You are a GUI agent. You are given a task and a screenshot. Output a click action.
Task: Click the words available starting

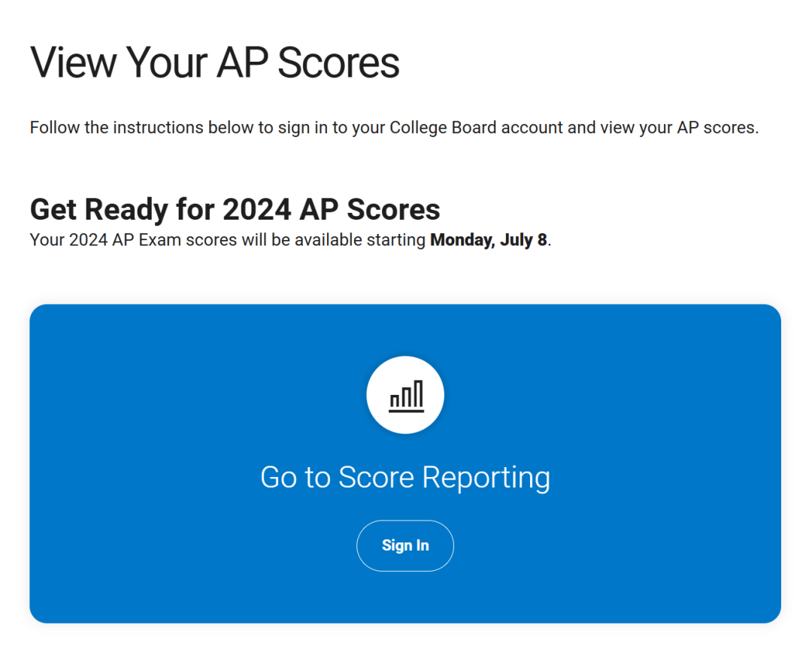(x=360, y=240)
